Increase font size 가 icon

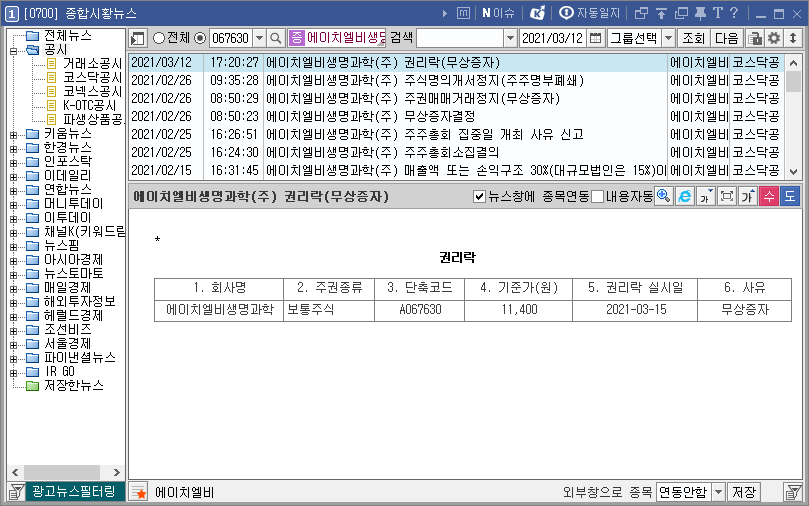(x=748, y=196)
